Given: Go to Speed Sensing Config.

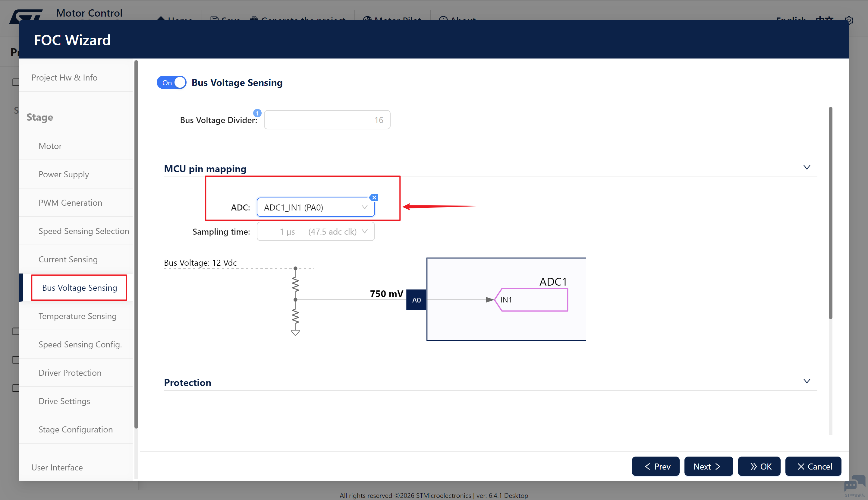Looking at the screenshot, I should click(80, 344).
